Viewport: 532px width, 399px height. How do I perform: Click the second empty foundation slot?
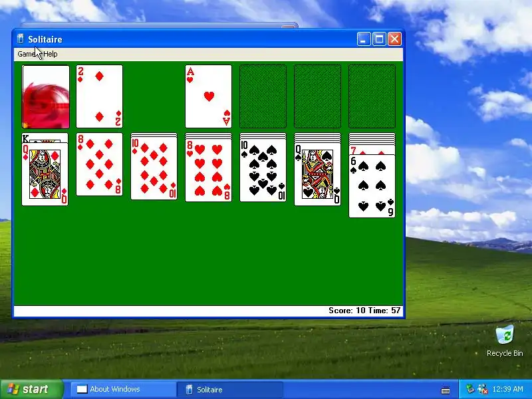(x=263, y=96)
